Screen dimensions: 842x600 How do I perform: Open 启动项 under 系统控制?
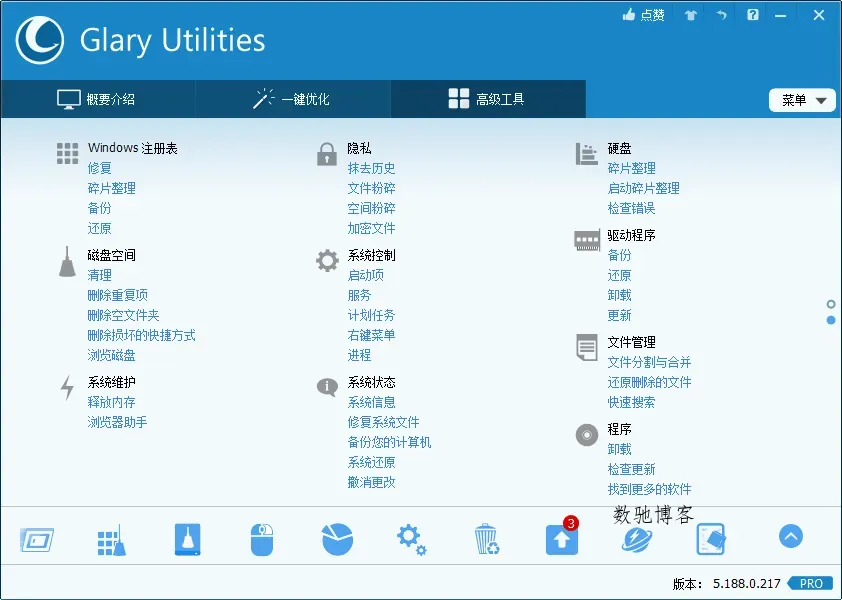pos(365,276)
